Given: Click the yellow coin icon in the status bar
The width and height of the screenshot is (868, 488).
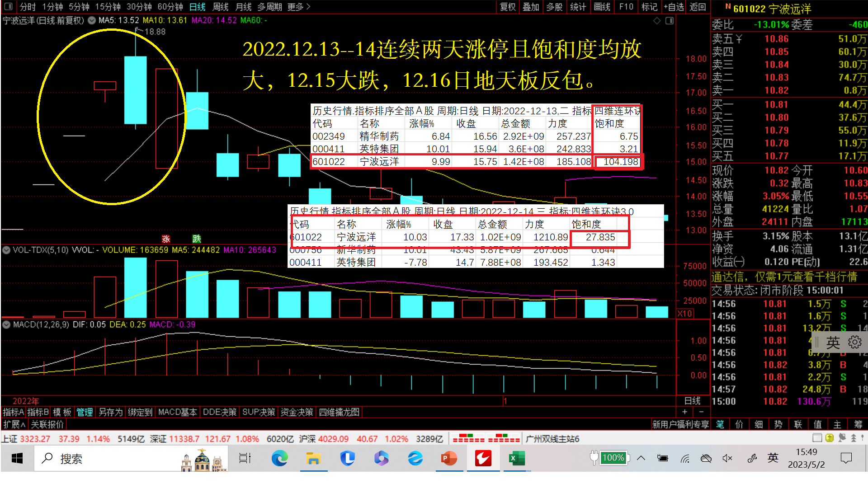Looking at the screenshot, I should click(829, 438).
